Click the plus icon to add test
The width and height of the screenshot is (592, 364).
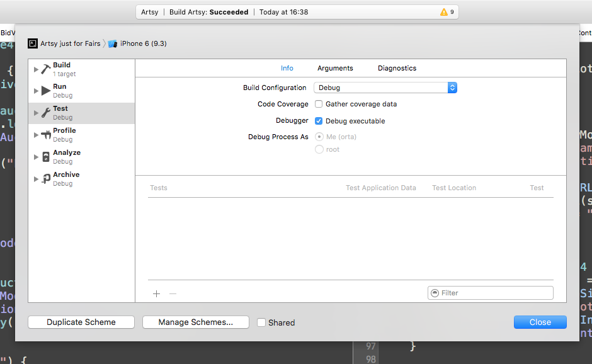156,293
